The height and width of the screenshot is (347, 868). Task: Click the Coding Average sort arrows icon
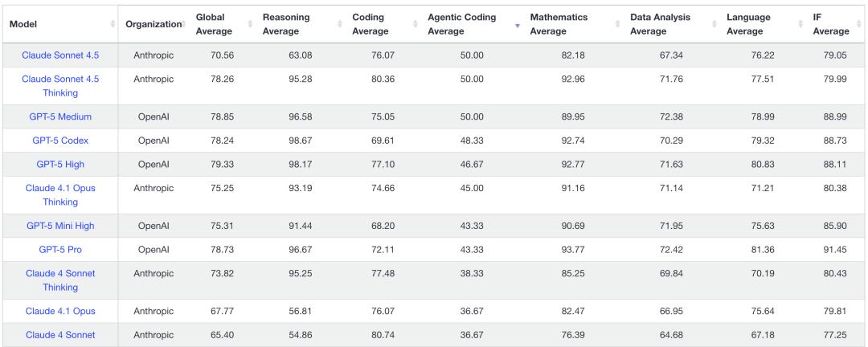tap(416, 25)
